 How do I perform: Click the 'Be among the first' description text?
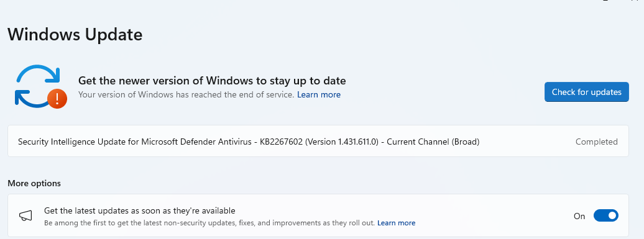point(209,223)
